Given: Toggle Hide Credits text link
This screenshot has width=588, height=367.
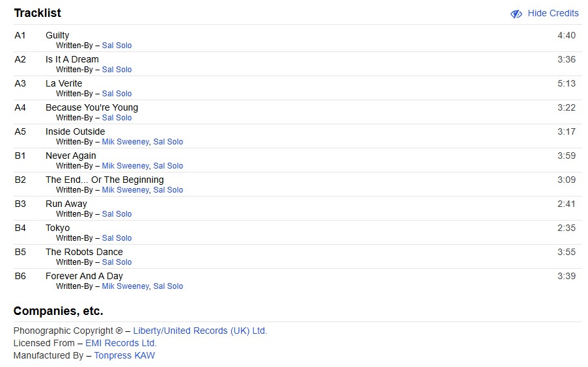Looking at the screenshot, I should (553, 13).
